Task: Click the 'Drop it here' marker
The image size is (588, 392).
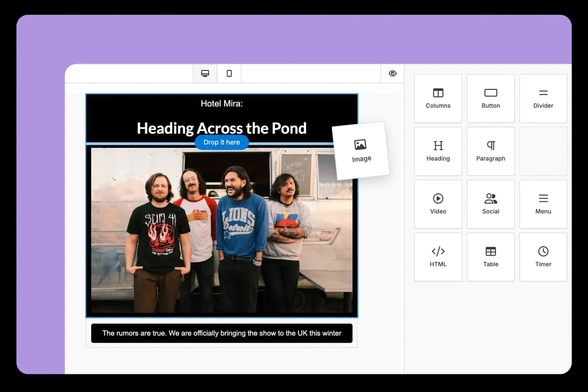Action: point(222,142)
